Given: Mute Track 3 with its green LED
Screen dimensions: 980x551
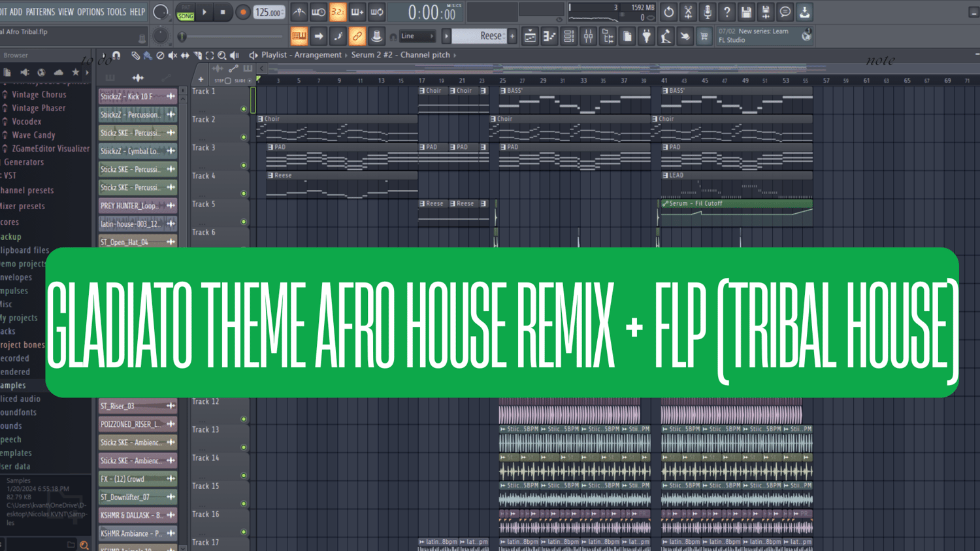Looking at the screenshot, I should tap(244, 165).
